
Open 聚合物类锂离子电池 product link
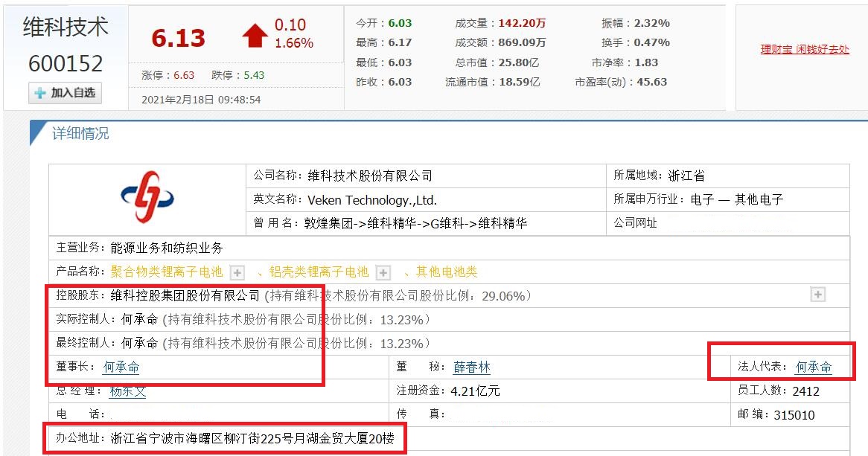tap(166, 272)
